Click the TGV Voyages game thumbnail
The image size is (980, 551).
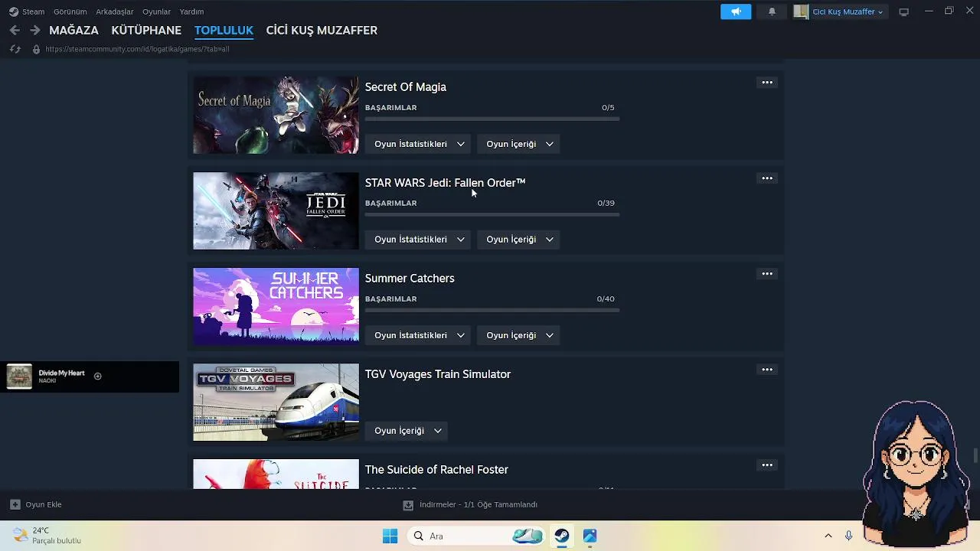276,402
